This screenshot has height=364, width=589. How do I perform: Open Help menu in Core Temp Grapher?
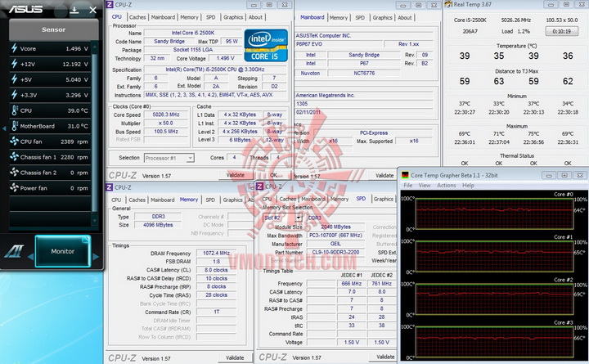pos(468,185)
